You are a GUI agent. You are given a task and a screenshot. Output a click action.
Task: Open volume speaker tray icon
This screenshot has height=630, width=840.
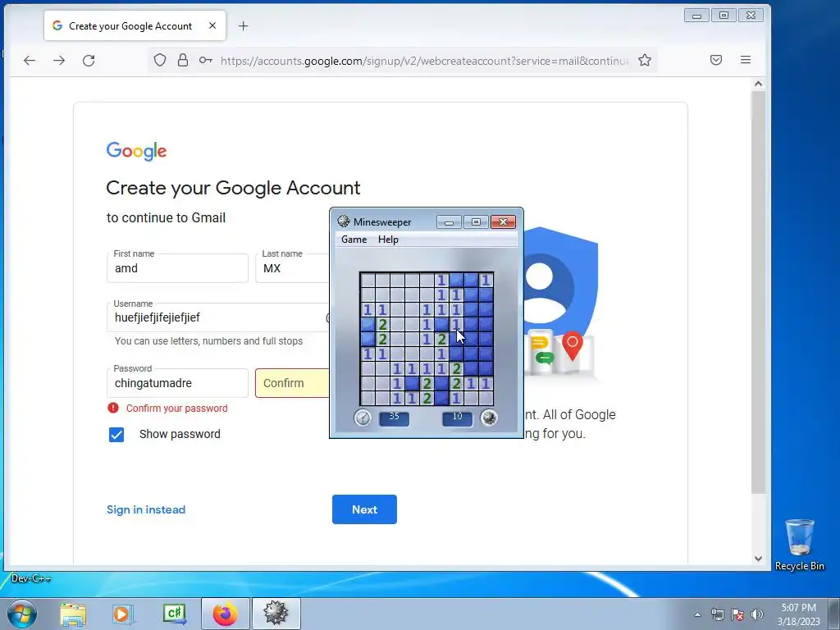tap(757, 614)
